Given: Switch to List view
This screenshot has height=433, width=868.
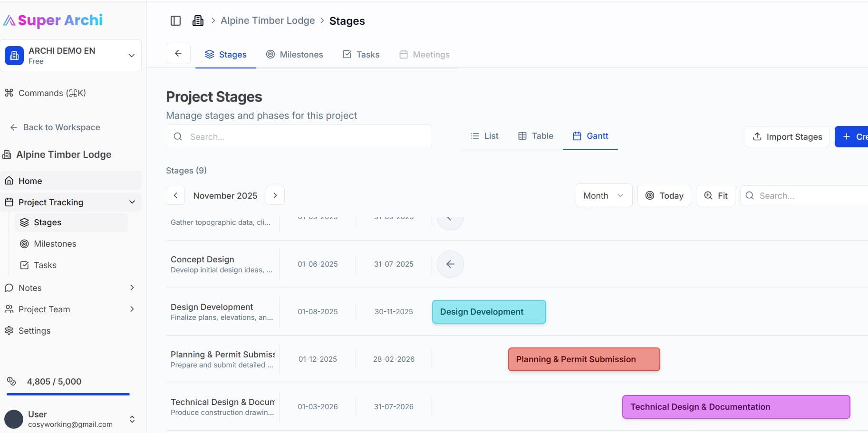Looking at the screenshot, I should tap(484, 136).
